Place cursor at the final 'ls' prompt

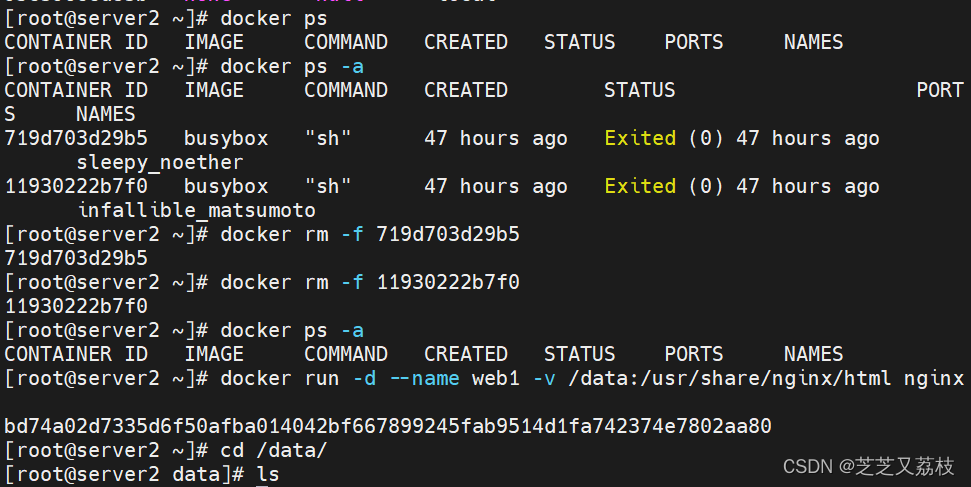coord(268,475)
